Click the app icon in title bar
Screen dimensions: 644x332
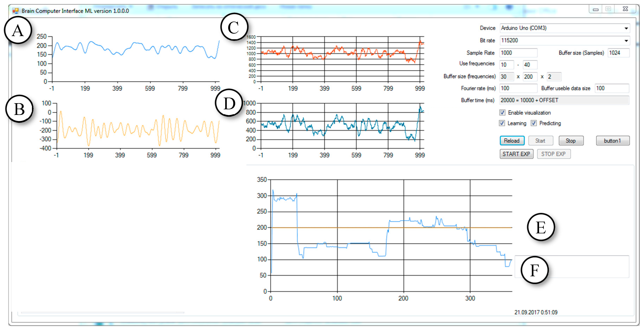pyautogui.click(x=15, y=11)
